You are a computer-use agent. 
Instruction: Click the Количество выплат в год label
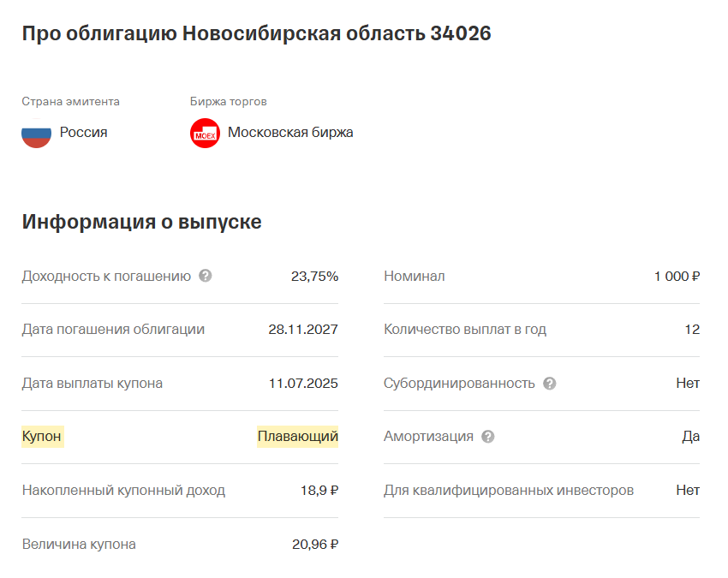[465, 329]
